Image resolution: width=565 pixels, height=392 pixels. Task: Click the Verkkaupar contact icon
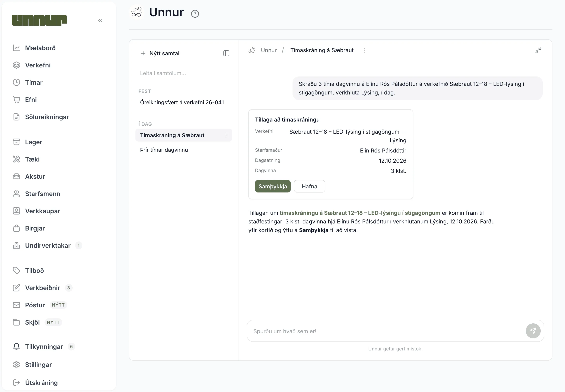16,211
